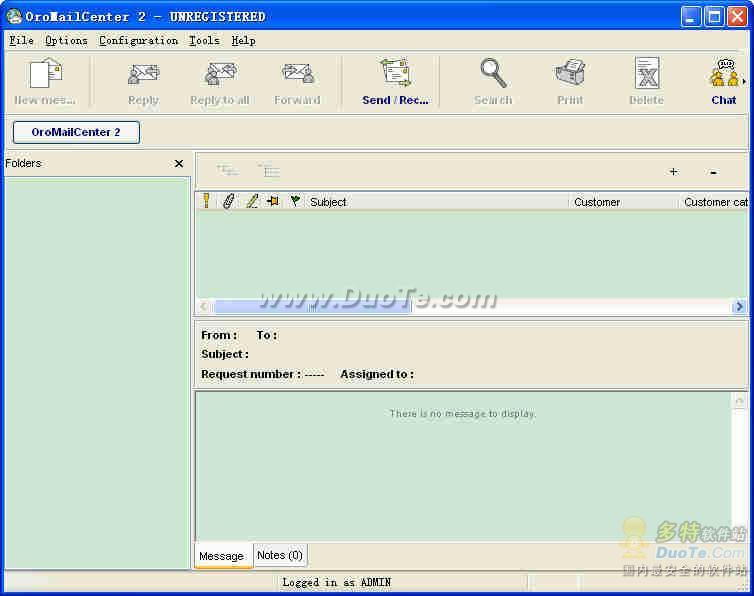
Task: Close the Folders panel
Action: point(179,164)
